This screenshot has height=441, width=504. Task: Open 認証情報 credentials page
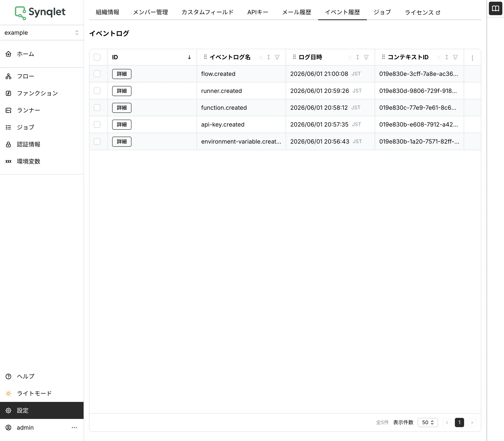[x=42, y=144]
